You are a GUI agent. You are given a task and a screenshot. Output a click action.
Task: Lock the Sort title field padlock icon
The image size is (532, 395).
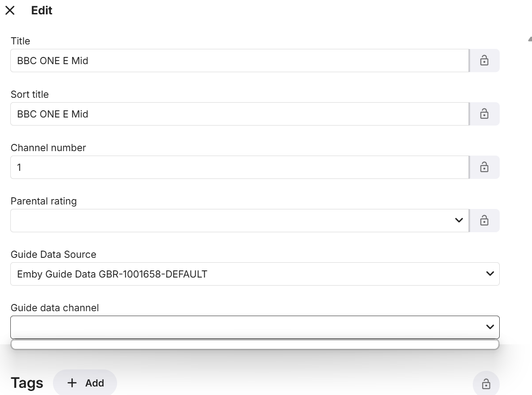pos(484,114)
